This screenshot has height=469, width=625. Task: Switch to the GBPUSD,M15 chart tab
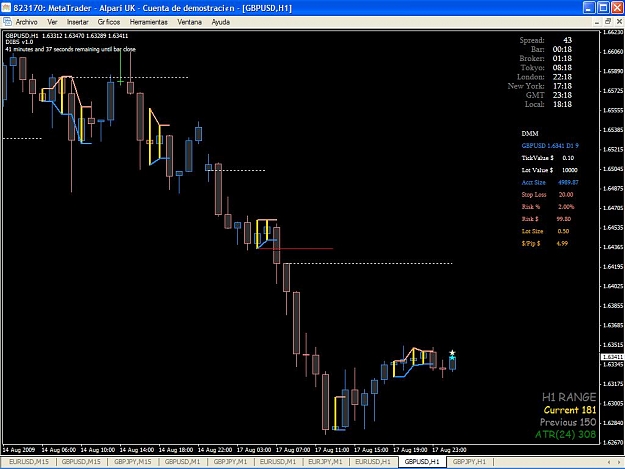[x=81, y=462]
